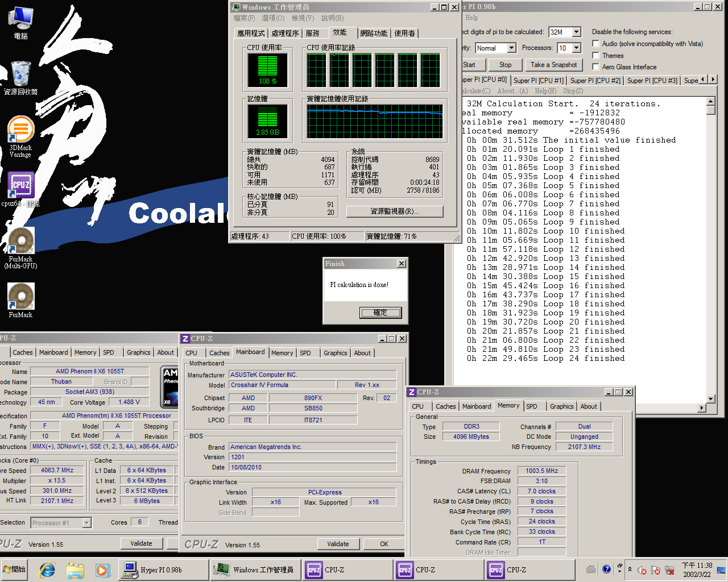Open the cpuz64 desktop shortcut
This screenshot has width=728, height=582.
[x=20, y=189]
